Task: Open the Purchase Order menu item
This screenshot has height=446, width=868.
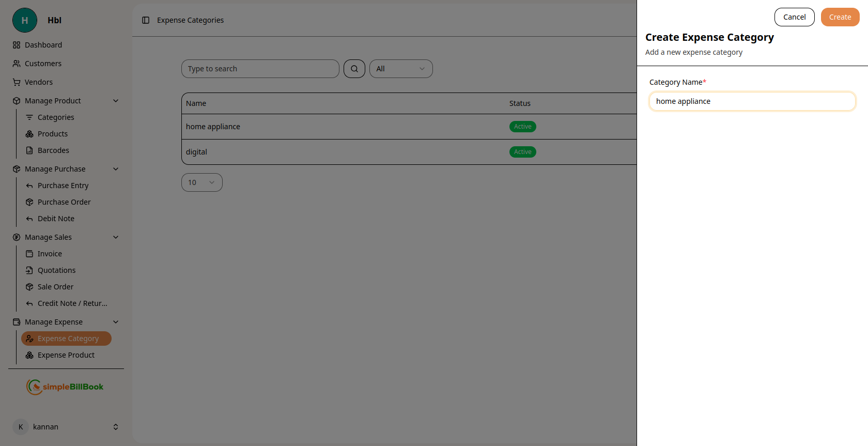Action: [x=64, y=202]
